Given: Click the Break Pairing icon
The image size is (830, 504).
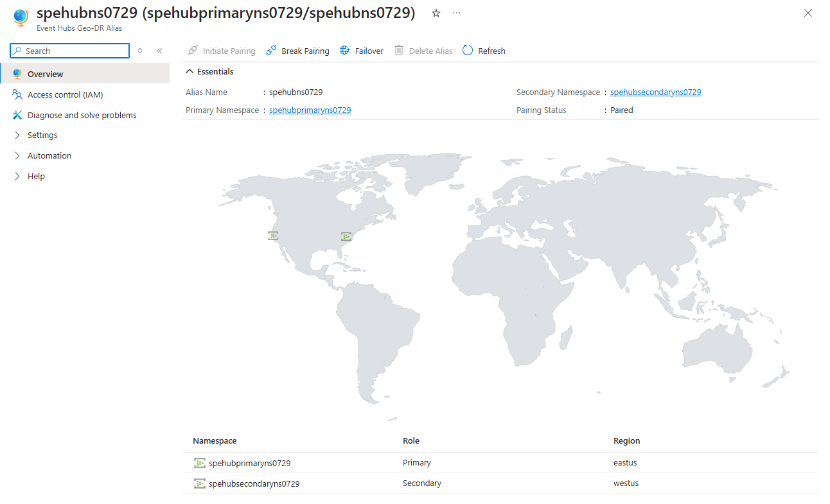Looking at the screenshot, I should (x=271, y=51).
